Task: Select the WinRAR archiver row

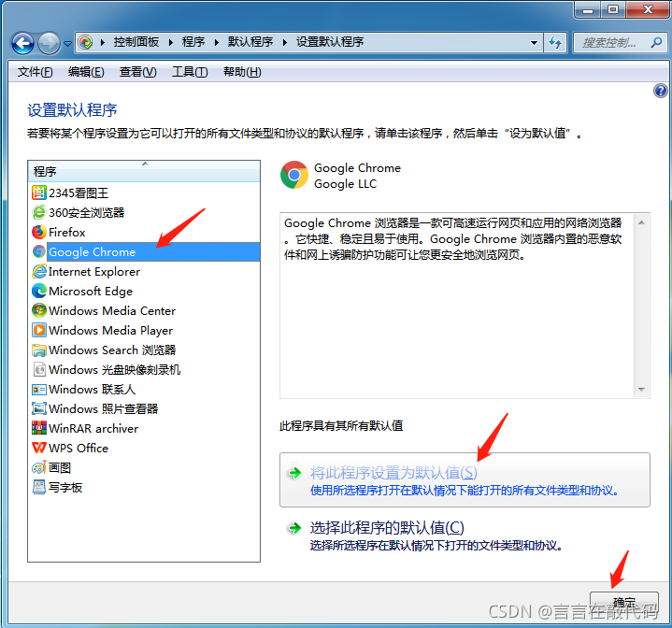Action: pos(144,428)
